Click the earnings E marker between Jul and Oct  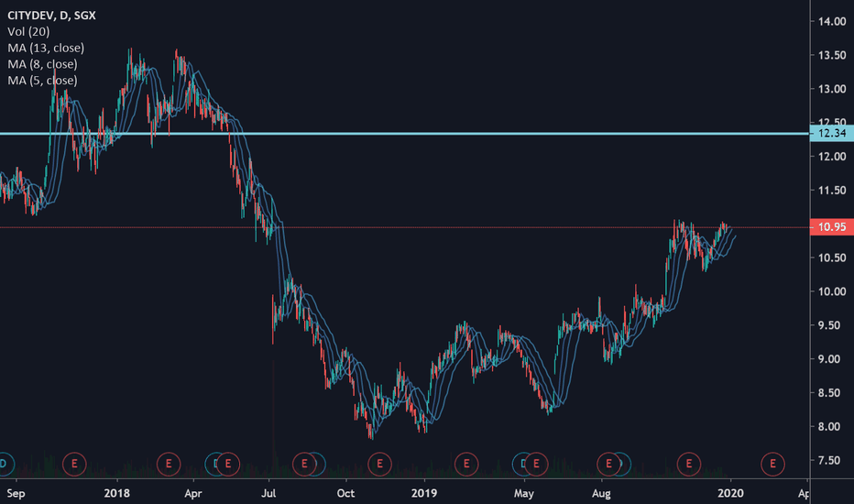(x=304, y=465)
